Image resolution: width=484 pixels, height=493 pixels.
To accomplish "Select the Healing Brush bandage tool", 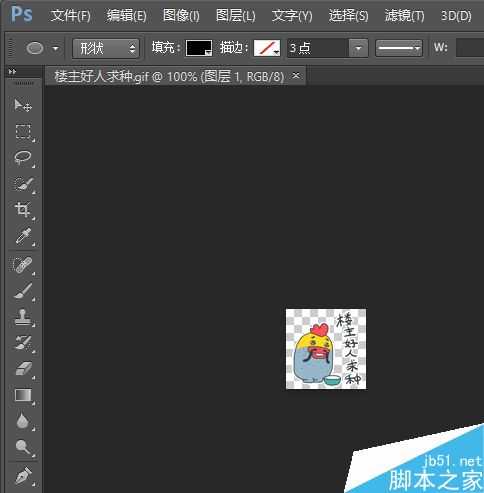I will point(22,265).
